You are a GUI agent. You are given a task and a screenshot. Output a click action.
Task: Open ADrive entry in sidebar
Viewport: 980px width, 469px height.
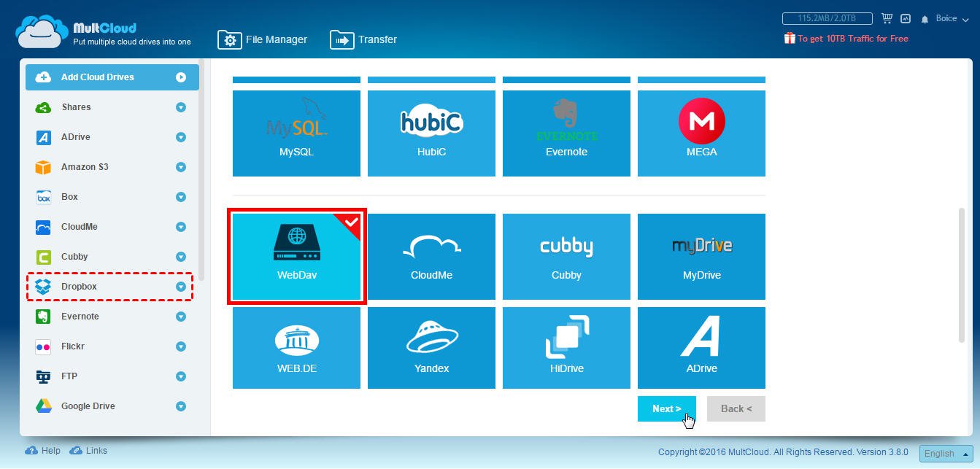pyautogui.click(x=112, y=137)
